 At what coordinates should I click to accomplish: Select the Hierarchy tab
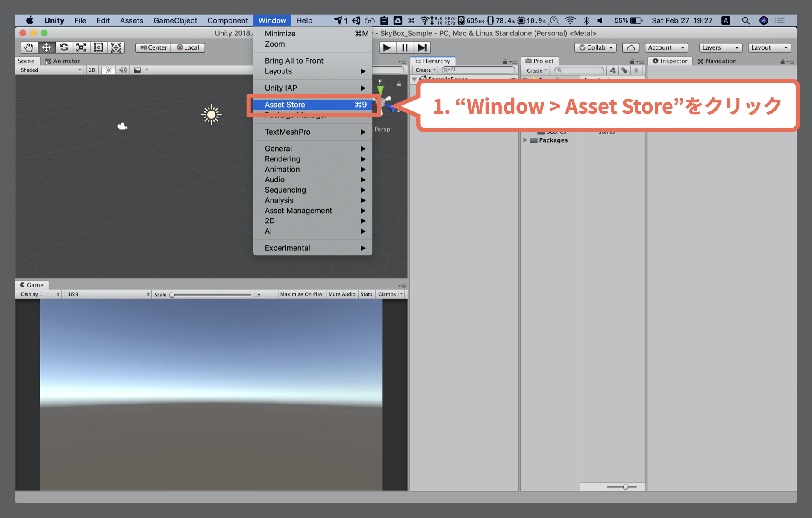click(x=433, y=61)
